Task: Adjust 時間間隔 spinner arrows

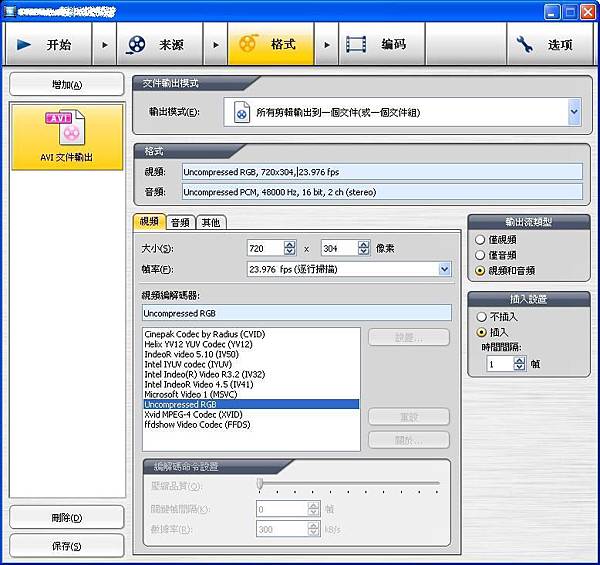Action: (519, 363)
